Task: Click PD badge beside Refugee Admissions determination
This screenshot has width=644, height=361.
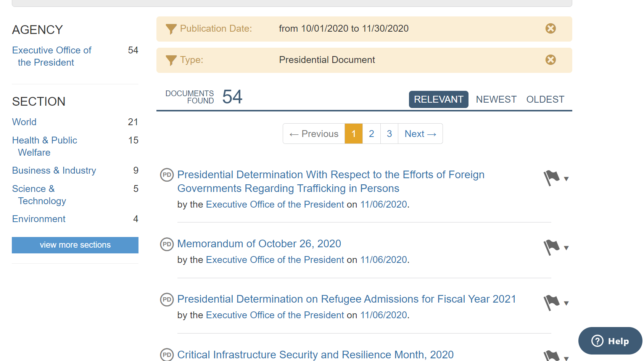Action: pos(167,299)
